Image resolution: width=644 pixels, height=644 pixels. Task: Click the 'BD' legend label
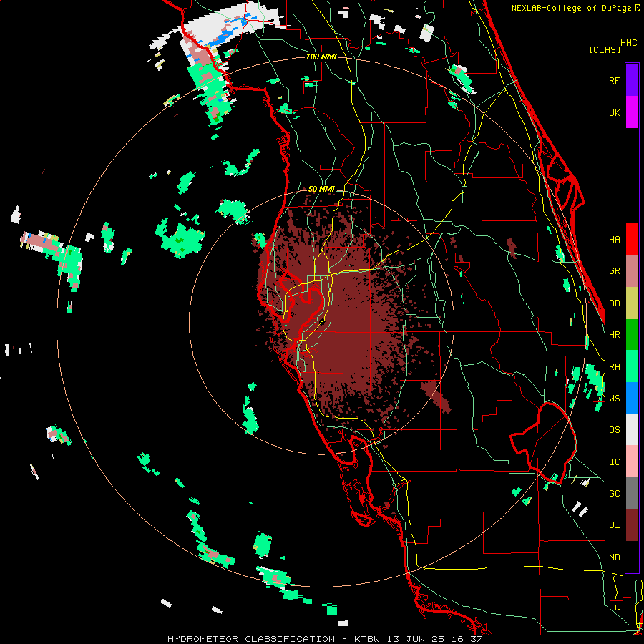(614, 303)
